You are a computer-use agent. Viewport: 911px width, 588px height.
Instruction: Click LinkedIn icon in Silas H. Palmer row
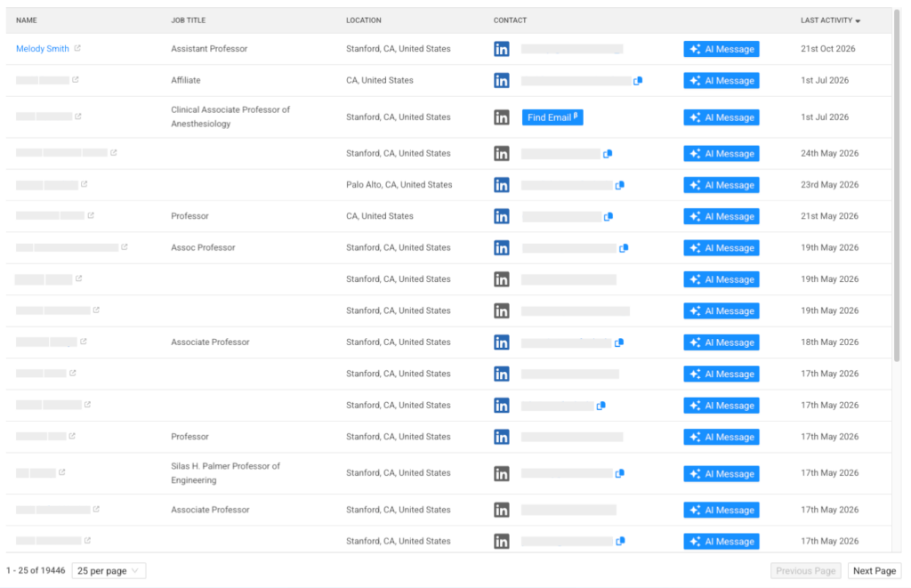click(x=502, y=473)
